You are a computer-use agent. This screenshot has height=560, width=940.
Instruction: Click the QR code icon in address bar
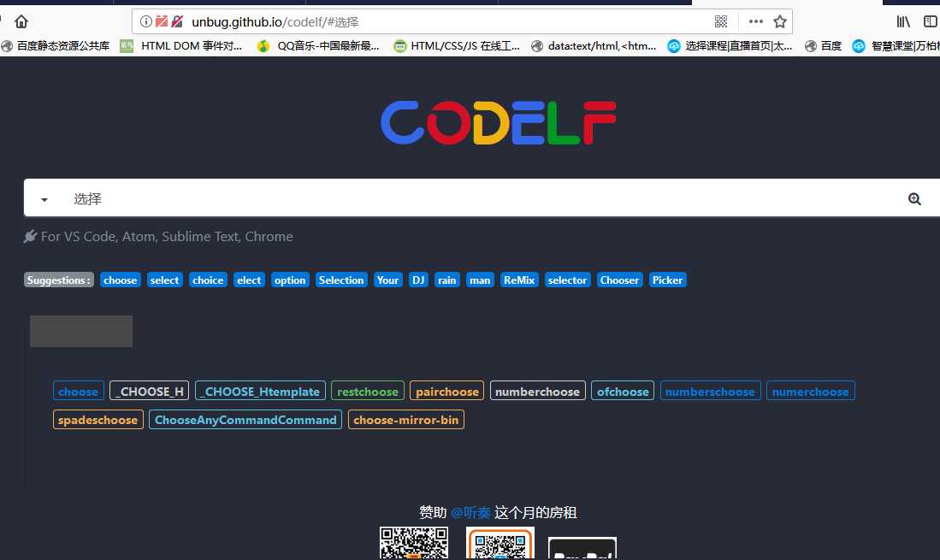tap(720, 21)
